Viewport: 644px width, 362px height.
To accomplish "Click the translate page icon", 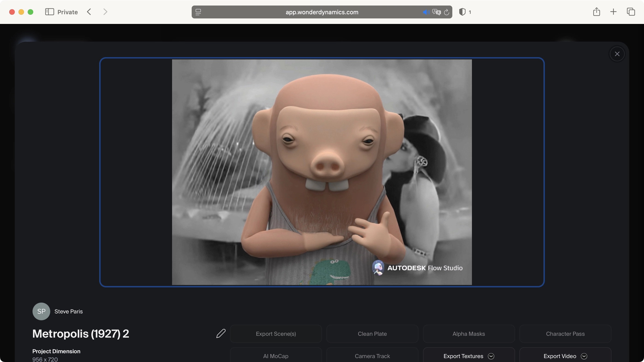I will (x=436, y=12).
